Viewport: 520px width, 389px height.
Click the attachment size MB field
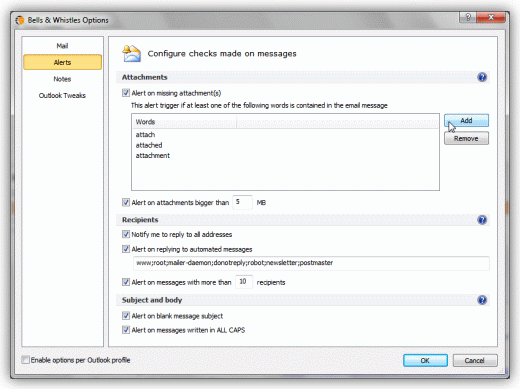(x=242, y=202)
